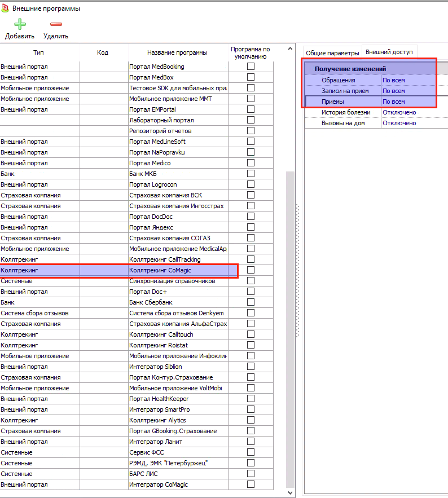Click the red minus Delete icon
Viewport: 448px width, 498px height.
56,24
